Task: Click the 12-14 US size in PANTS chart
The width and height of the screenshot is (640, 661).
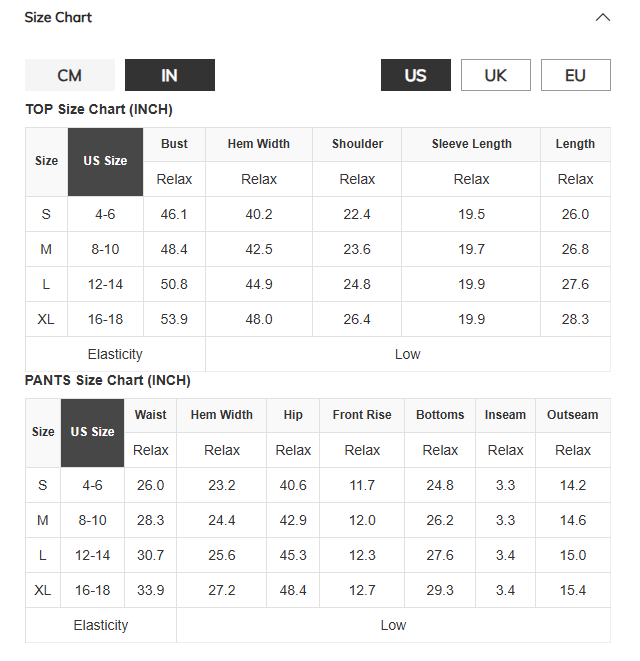Action: click(92, 555)
